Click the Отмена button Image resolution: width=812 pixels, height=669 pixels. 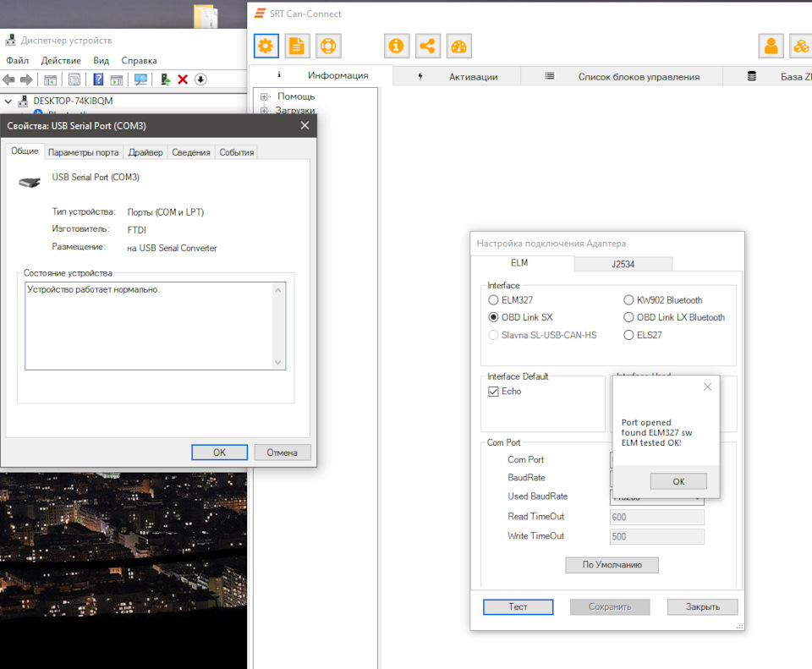click(x=283, y=452)
